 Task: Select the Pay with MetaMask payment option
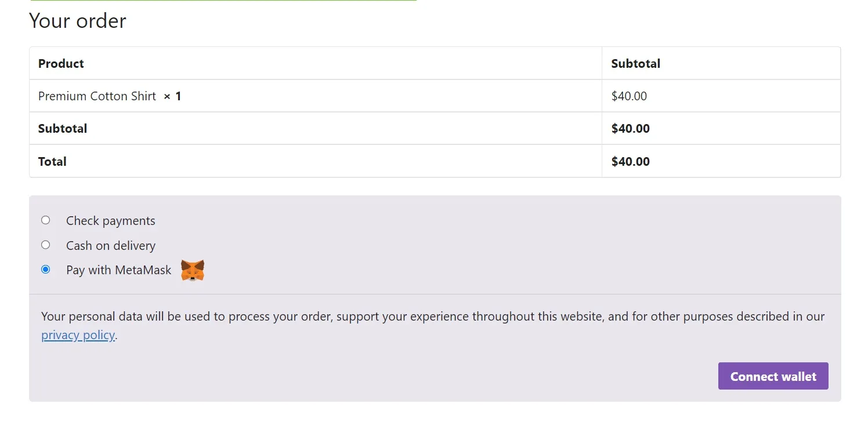(x=45, y=269)
